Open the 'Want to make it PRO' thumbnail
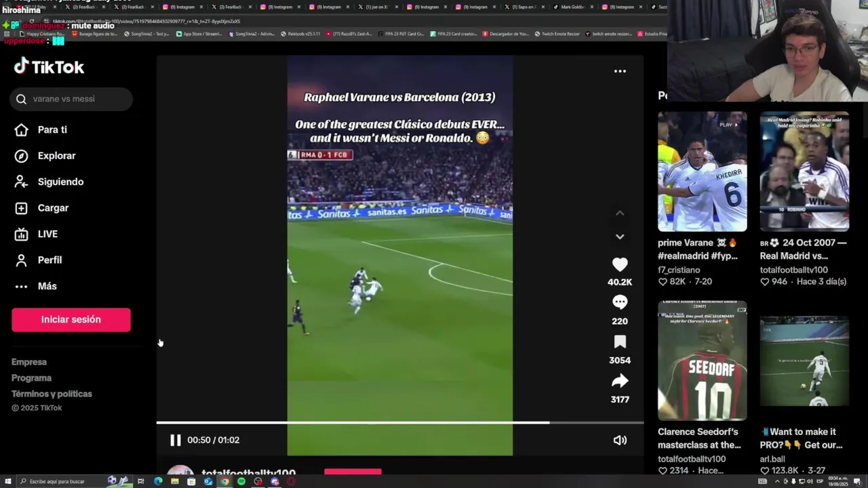This screenshot has height=488, width=868. (804, 361)
